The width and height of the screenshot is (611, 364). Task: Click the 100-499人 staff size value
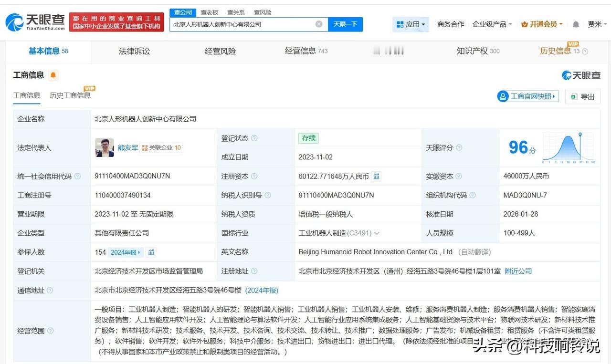519,233
